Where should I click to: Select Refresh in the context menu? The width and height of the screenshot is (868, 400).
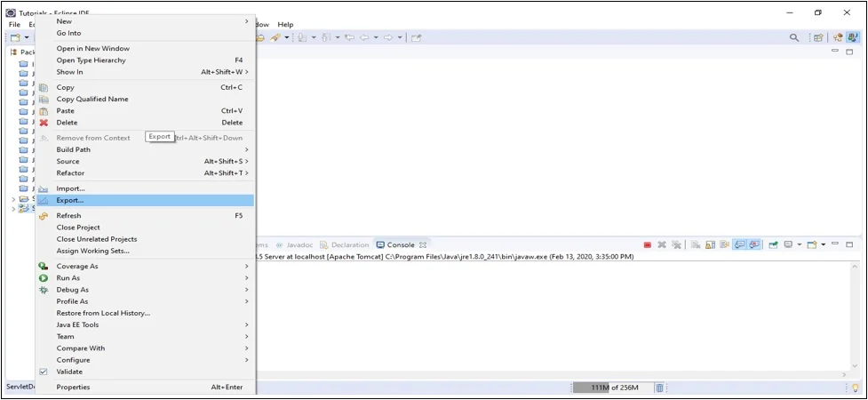[144, 215]
